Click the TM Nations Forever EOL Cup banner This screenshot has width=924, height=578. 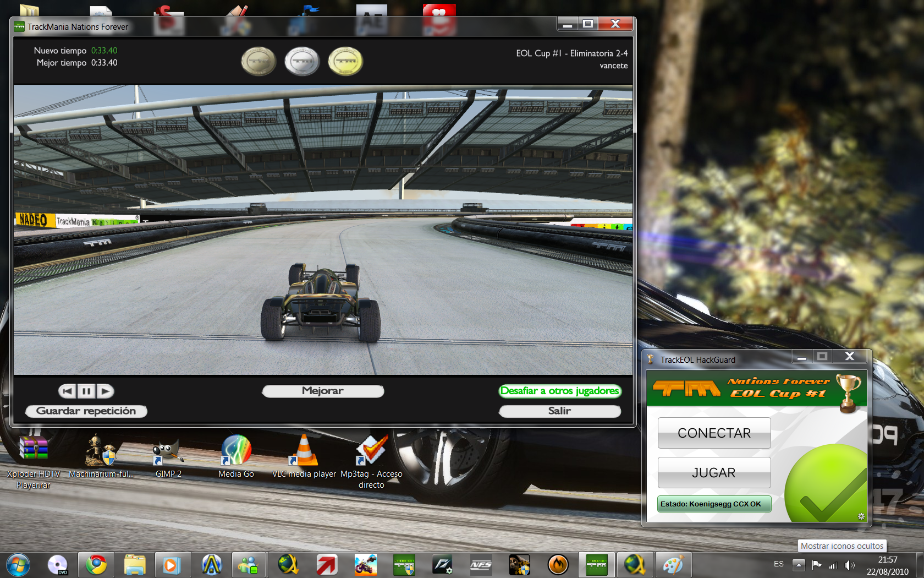[756, 388]
